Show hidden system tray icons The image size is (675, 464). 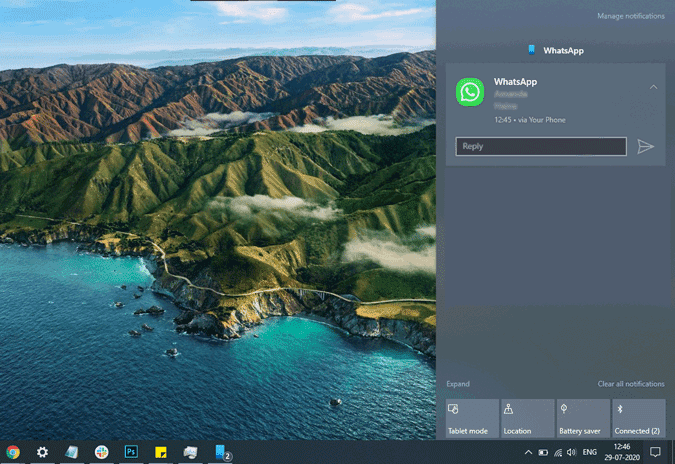(527, 452)
